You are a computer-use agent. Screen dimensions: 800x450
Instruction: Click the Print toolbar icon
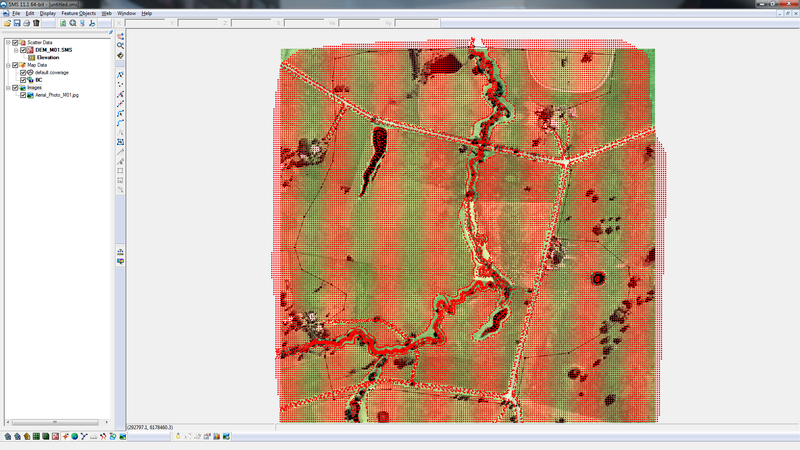click(27, 22)
